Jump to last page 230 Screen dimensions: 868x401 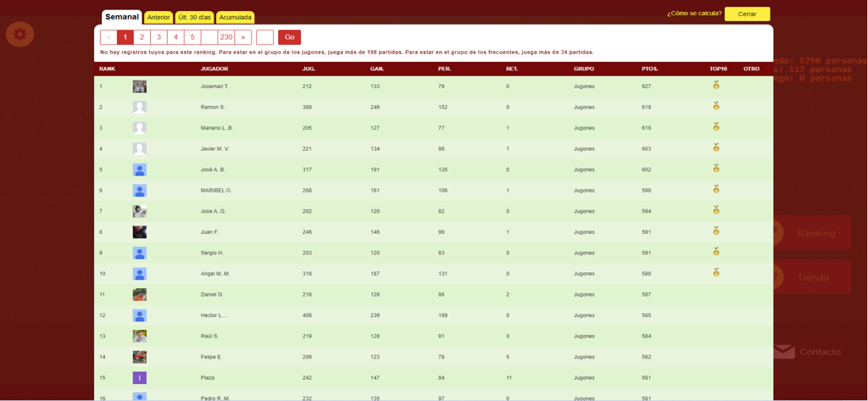click(225, 37)
